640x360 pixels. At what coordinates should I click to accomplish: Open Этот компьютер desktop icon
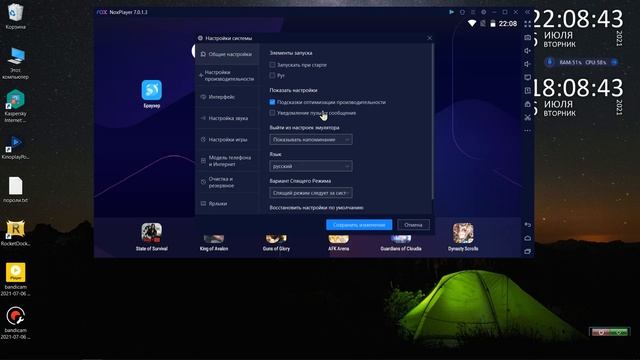[16, 63]
